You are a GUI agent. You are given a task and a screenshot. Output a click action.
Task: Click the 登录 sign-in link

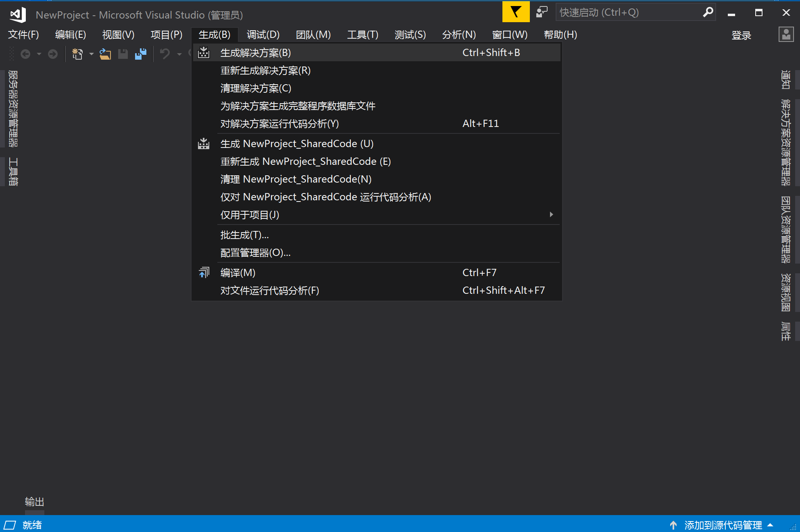(x=741, y=35)
